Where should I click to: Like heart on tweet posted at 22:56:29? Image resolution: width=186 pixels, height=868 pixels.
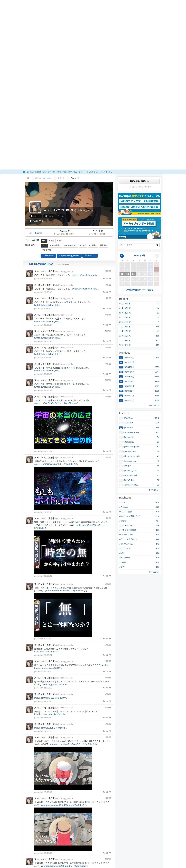(110, 451)
